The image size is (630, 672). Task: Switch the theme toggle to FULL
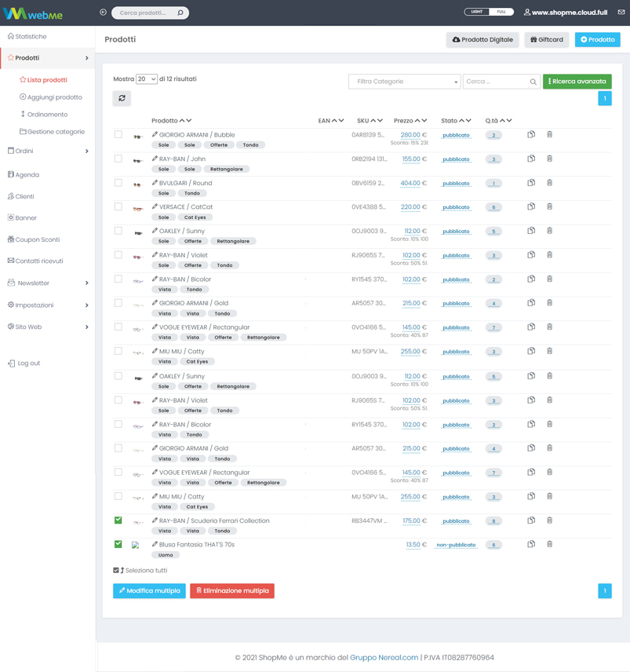coord(501,13)
